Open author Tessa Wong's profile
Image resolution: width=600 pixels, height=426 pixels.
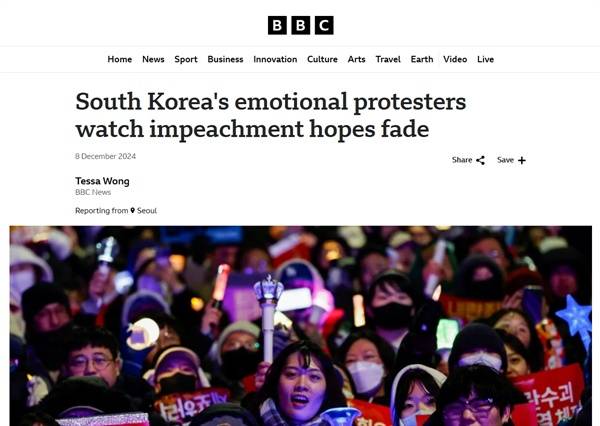[x=102, y=181]
